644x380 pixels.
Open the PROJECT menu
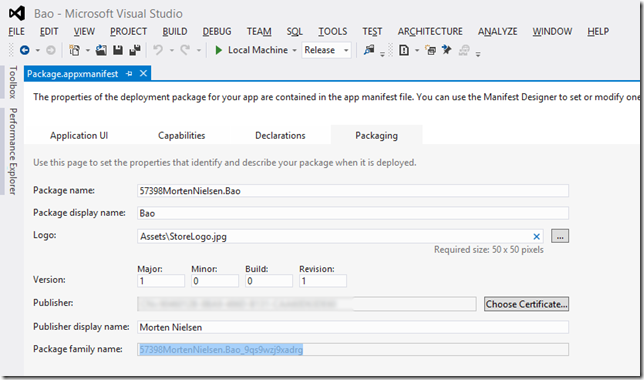pyautogui.click(x=128, y=32)
